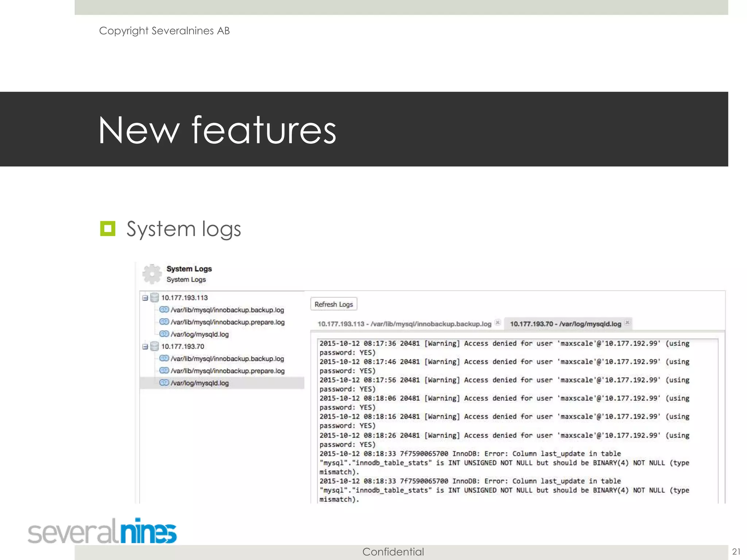Click log file icon of 10.177.193.113 innobackup.backup.log

tap(165, 310)
